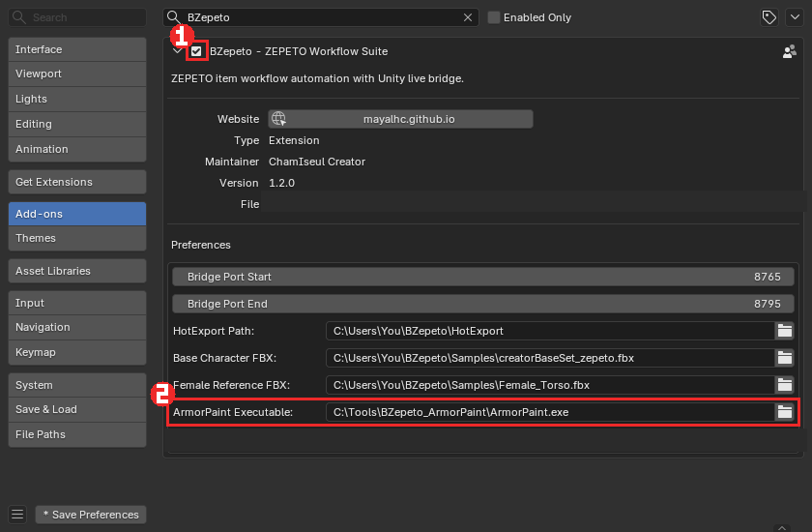The height and width of the screenshot is (532, 812).
Task: Click the magnifier icon in the add-on search field
Action: [174, 17]
